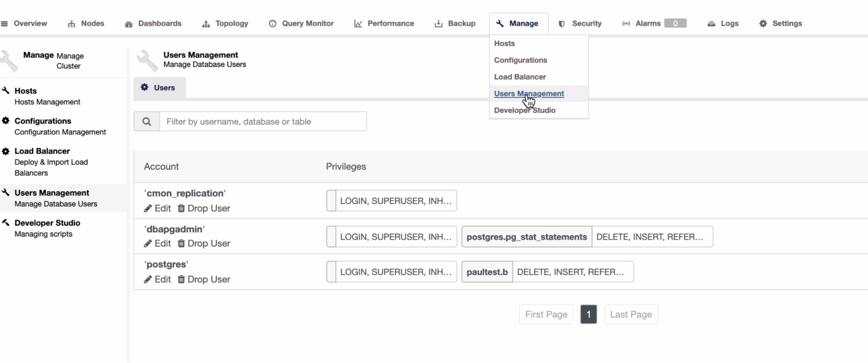Click pencil icon for postgres
This screenshot has height=363, width=868.
click(148, 279)
